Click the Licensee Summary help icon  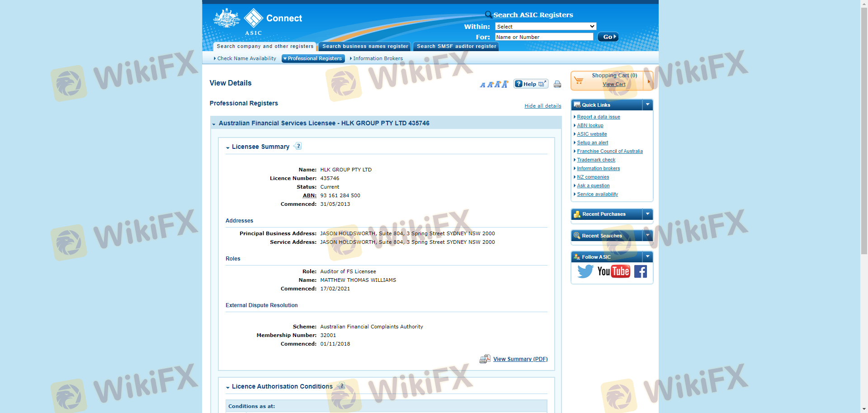(x=298, y=146)
